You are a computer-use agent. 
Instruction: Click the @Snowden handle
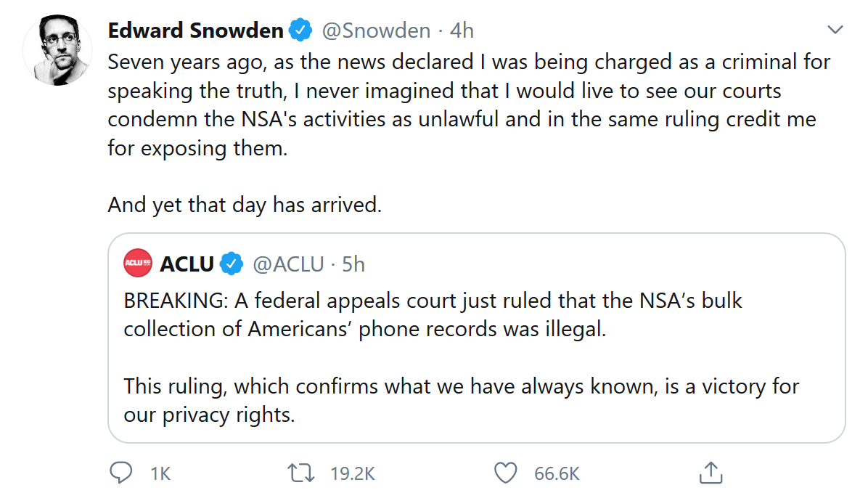click(x=375, y=30)
